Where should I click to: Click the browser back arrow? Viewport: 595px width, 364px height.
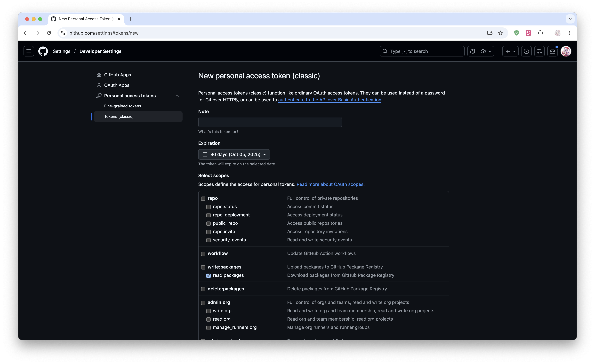point(26,33)
